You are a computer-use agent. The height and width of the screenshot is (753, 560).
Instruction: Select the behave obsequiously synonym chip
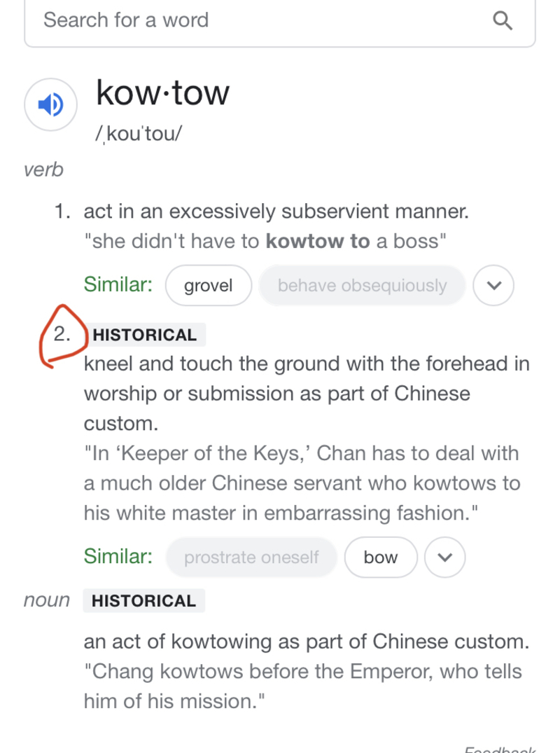point(363,285)
